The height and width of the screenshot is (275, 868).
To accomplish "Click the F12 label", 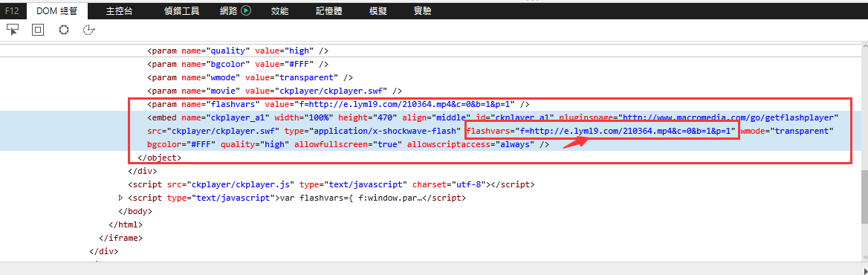I will 12,10.
